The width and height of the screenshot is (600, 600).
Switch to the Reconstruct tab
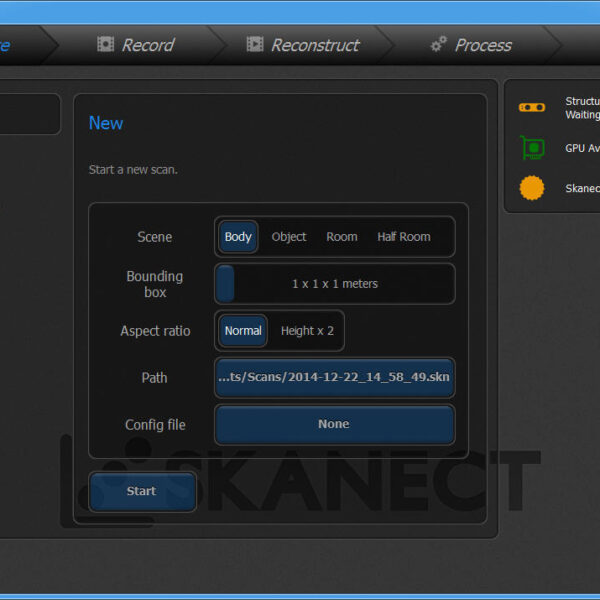pyautogui.click(x=303, y=45)
